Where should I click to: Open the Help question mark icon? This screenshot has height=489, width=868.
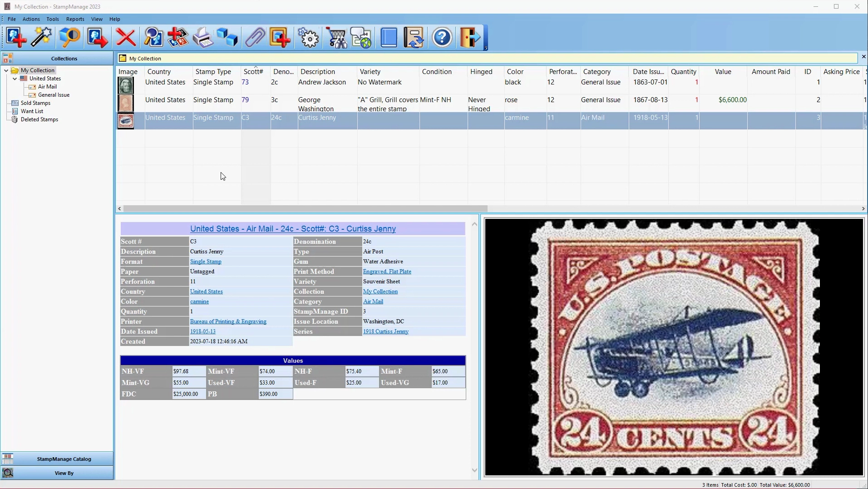442,37
